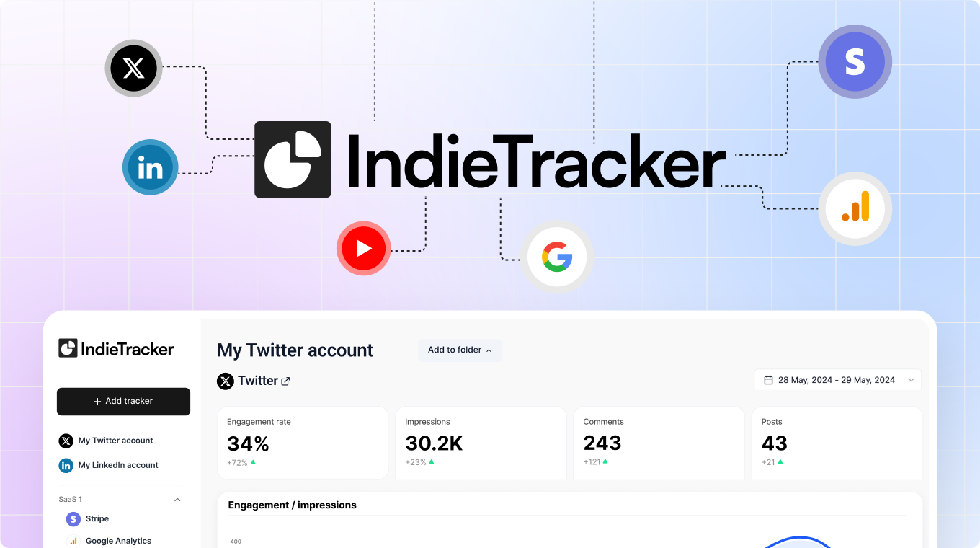Open the Stripe tracker in SaaS 1

(87, 519)
